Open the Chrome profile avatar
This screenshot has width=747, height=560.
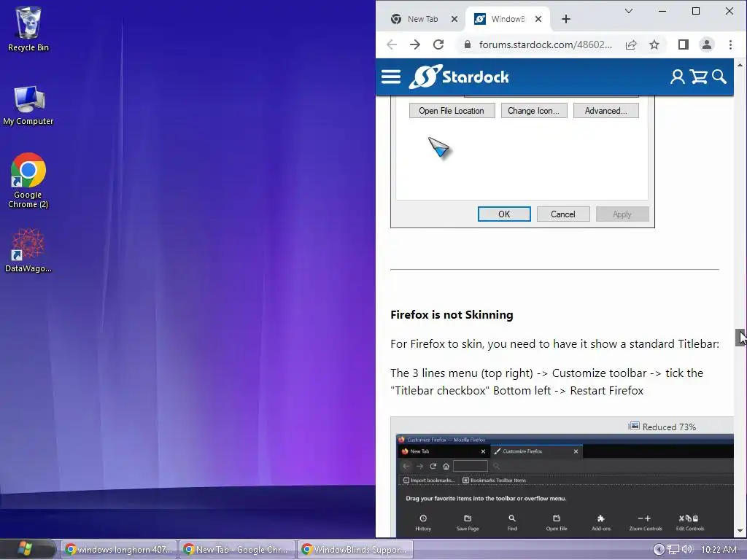[706, 44]
